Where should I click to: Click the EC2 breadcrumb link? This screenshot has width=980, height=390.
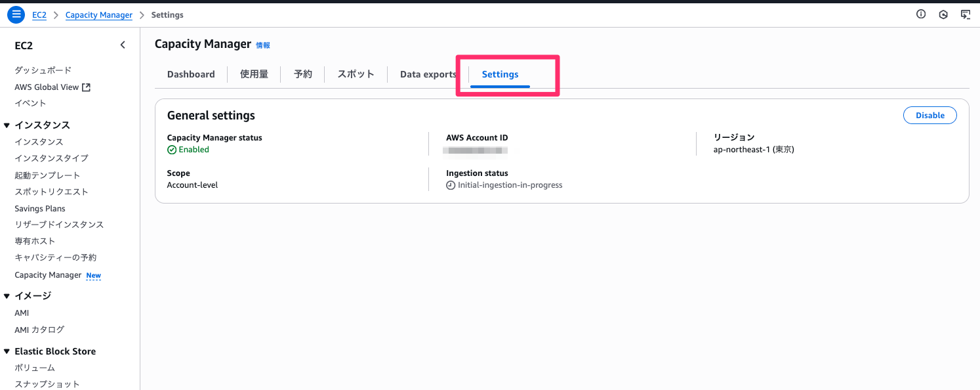39,14
